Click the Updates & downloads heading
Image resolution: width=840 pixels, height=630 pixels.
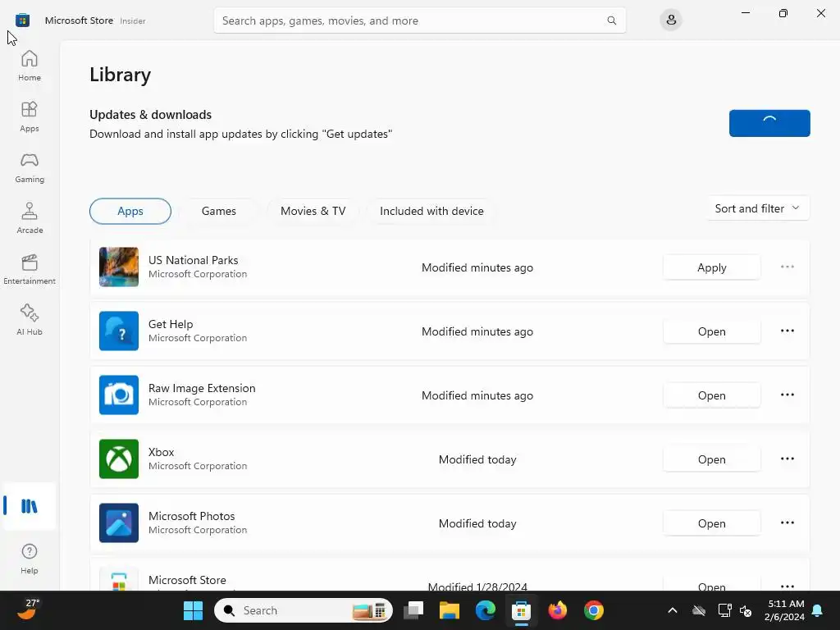[x=151, y=115]
